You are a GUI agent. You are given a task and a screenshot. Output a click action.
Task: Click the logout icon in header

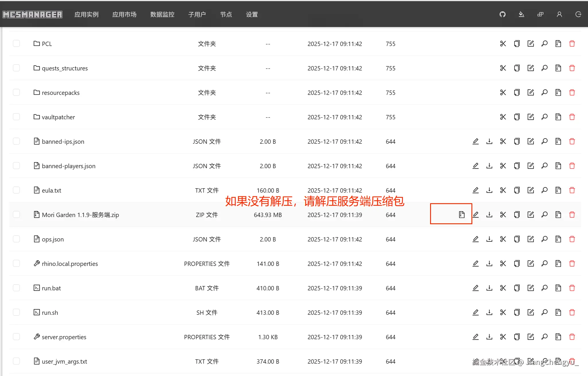(x=578, y=14)
